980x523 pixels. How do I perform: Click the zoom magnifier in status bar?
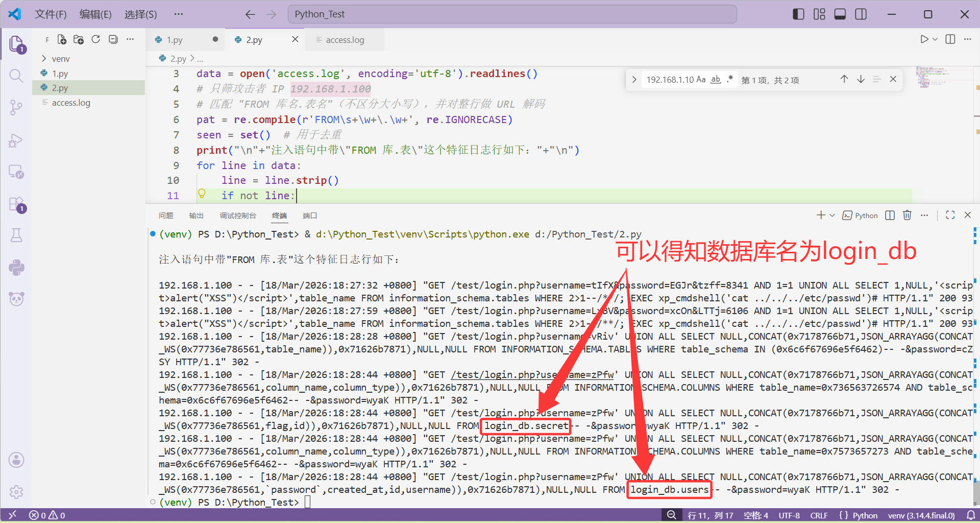[672, 515]
